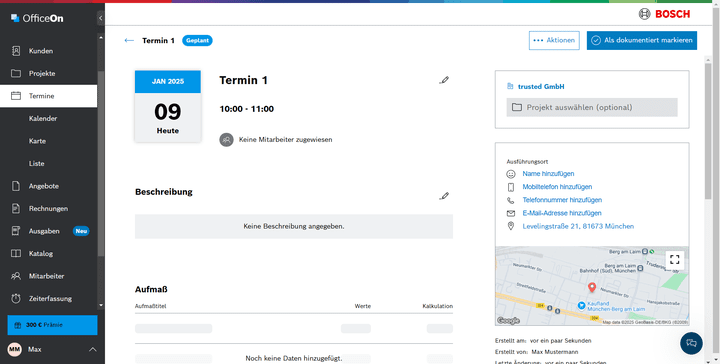
Task: Edit the Beschreibung with pencil icon
Action: pos(444,196)
